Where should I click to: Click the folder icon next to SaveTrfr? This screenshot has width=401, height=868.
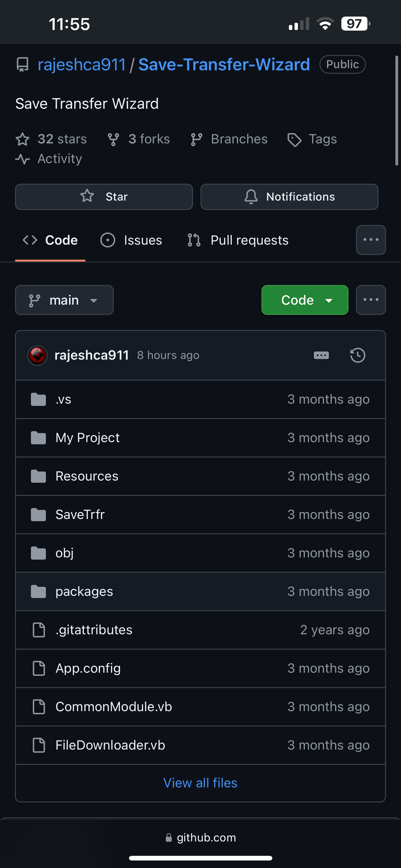coord(38,515)
